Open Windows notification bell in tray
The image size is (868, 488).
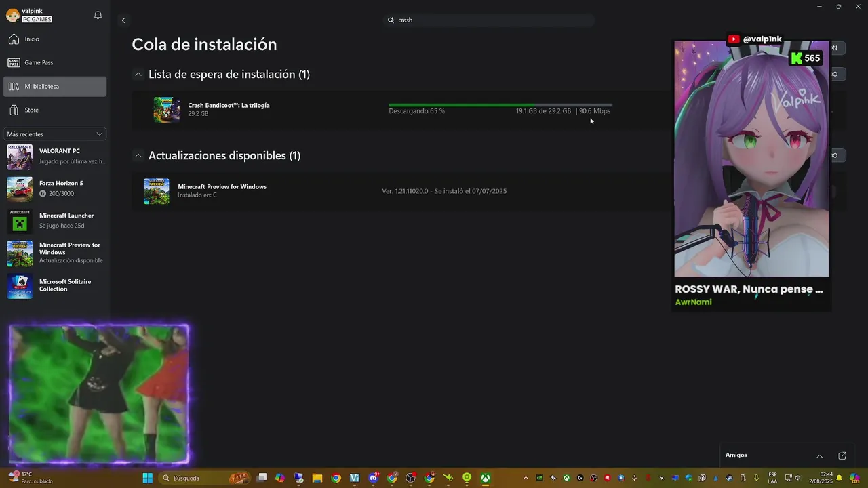click(839, 478)
